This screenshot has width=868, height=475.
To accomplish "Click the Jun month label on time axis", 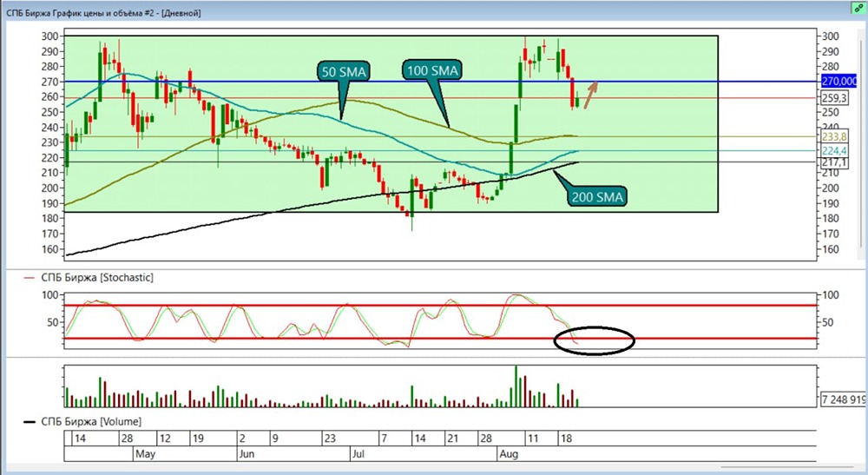I will (x=247, y=454).
